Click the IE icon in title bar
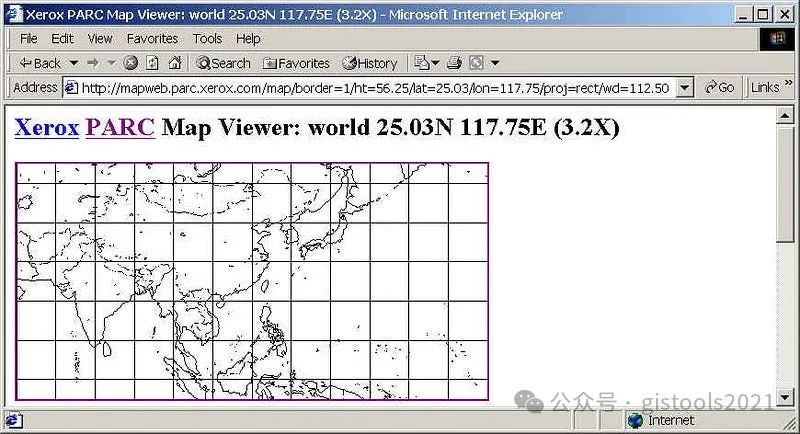This screenshot has width=800, height=434. (14, 14)
